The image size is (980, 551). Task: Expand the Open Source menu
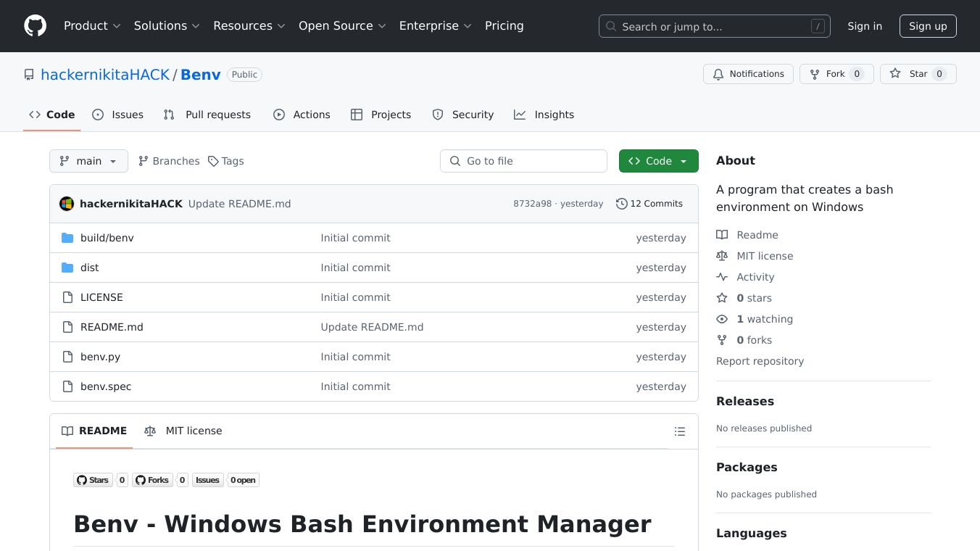pos(342,26)
